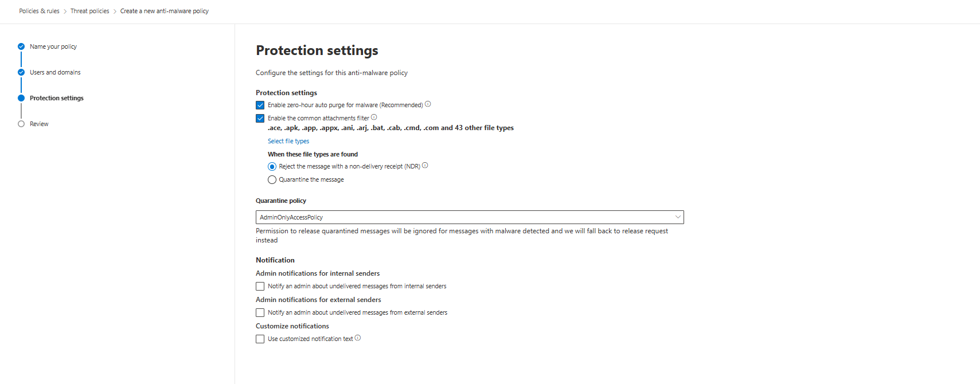Click the completed Name your policy step icon
The width and height of the screenshot is (980, 384).
(x=21, y=46)
